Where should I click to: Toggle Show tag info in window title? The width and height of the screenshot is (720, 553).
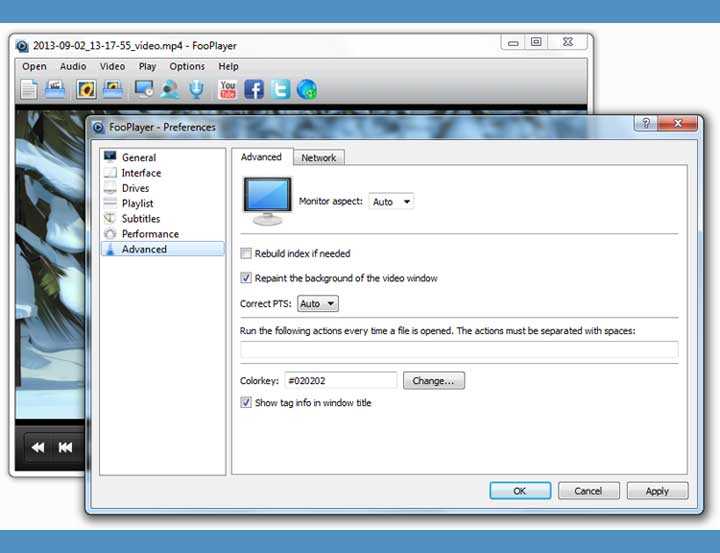tap(246, 402)
